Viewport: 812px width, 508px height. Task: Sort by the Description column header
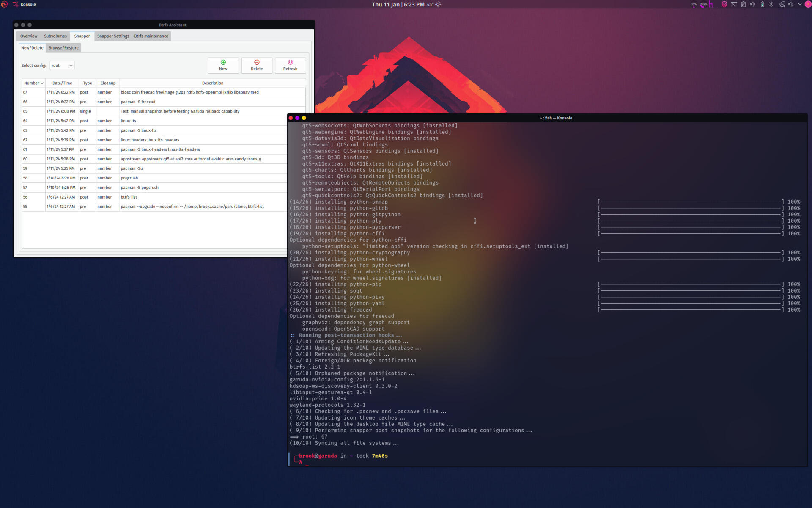[x=212, y=83]
